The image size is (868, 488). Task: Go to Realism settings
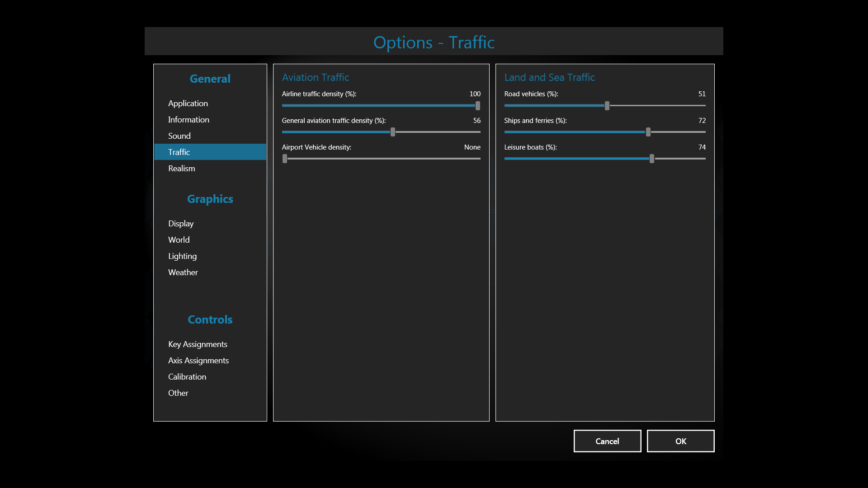pyautogui.click(x=182, y=169)
